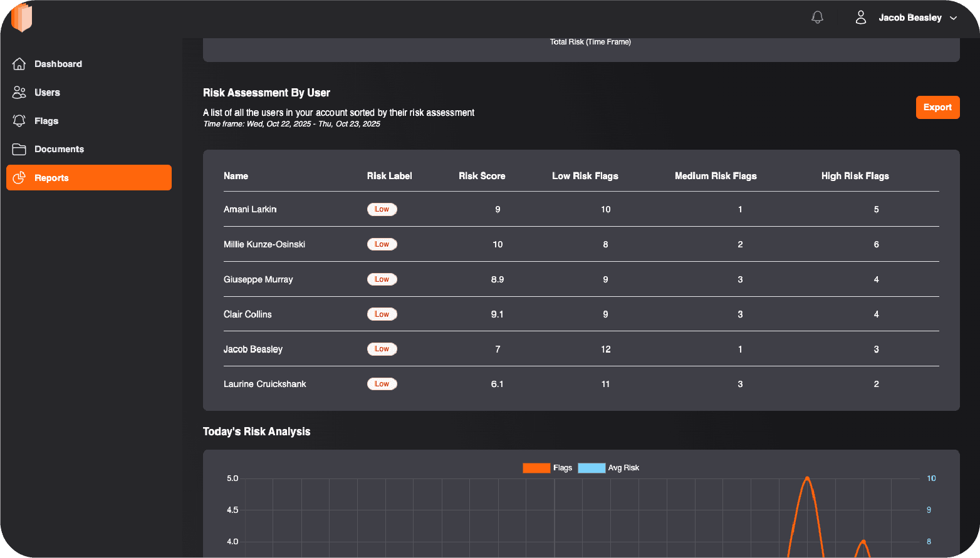Click the Reports pie chart icon
The width and height of the screenshot is (980, 558).
tap(19, 178)
